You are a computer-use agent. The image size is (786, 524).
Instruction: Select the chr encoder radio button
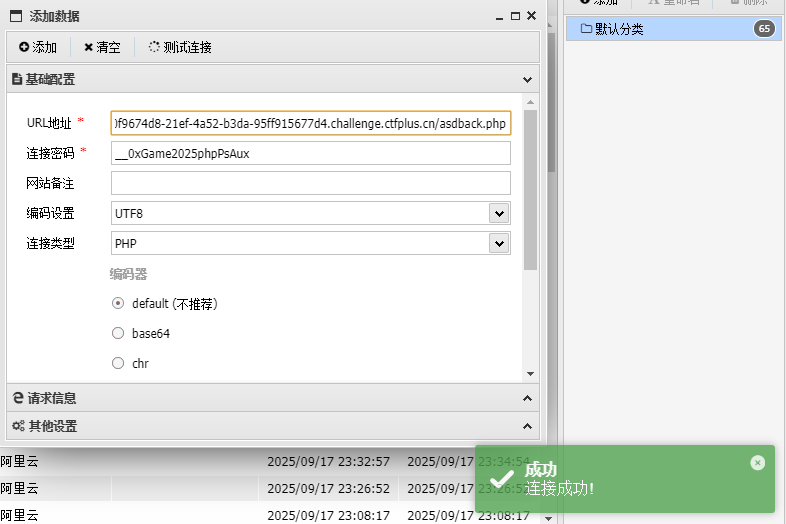(x=118, y=364)
